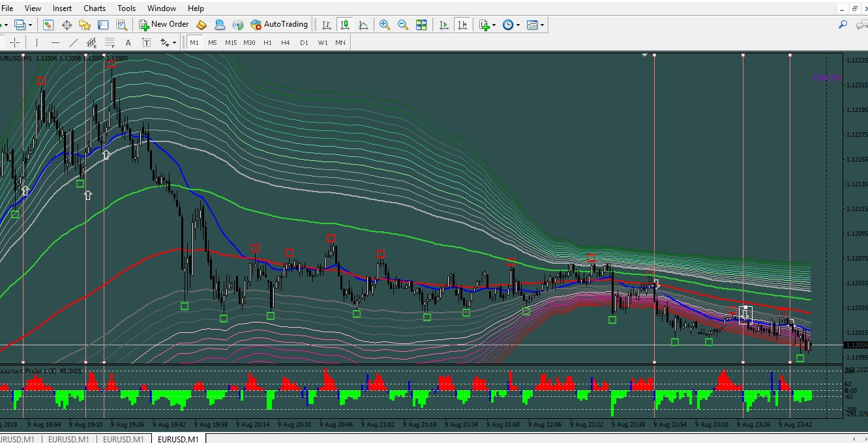Launch the Strategy Tester magnifier icon
The width and height of the screenshot is (868, 443).
(121, 25)
